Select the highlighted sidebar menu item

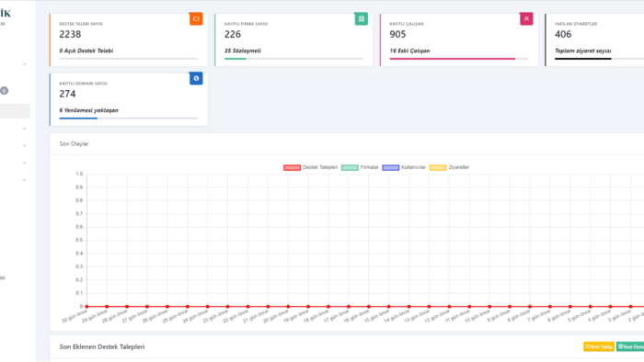[15, 111]
